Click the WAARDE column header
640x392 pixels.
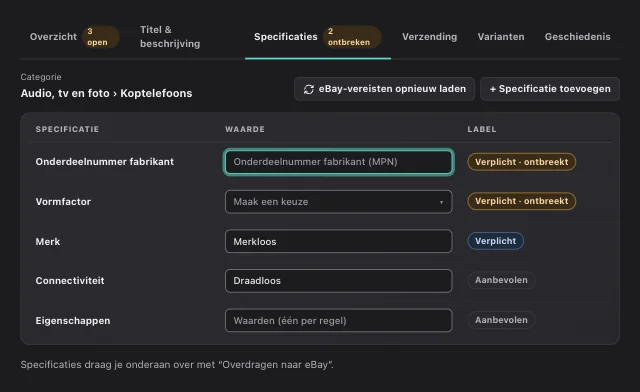(245, 129)
